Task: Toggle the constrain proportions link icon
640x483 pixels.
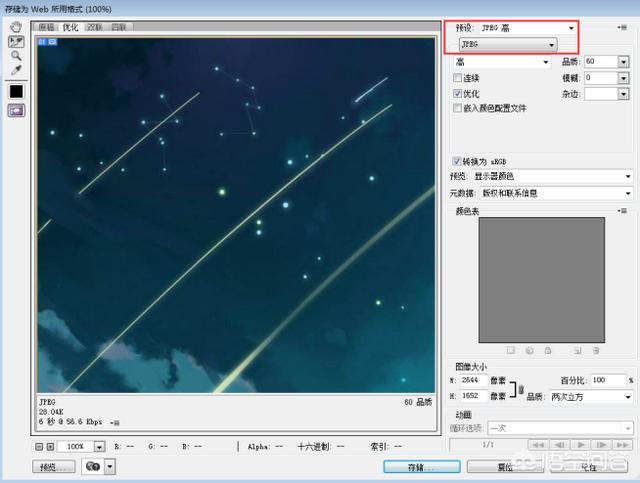Action: click(x=521, y=390)
